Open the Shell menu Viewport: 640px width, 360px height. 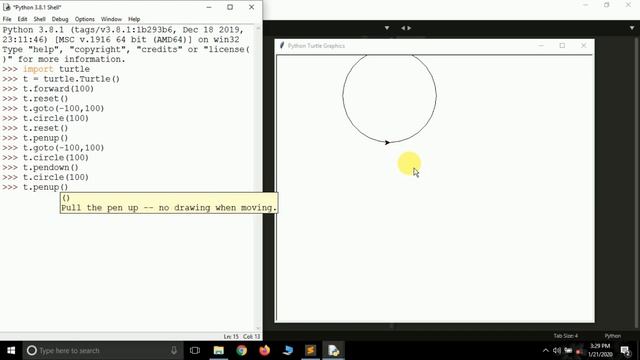click(39, 19)
